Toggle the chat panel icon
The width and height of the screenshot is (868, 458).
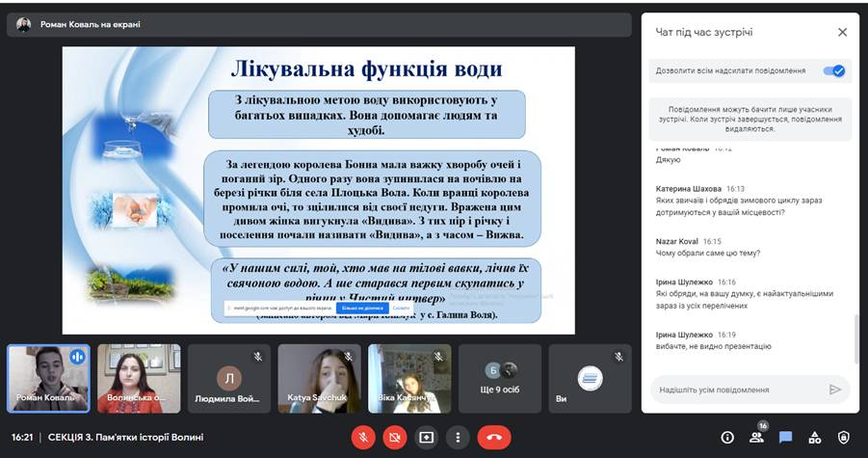click(785, 438)
